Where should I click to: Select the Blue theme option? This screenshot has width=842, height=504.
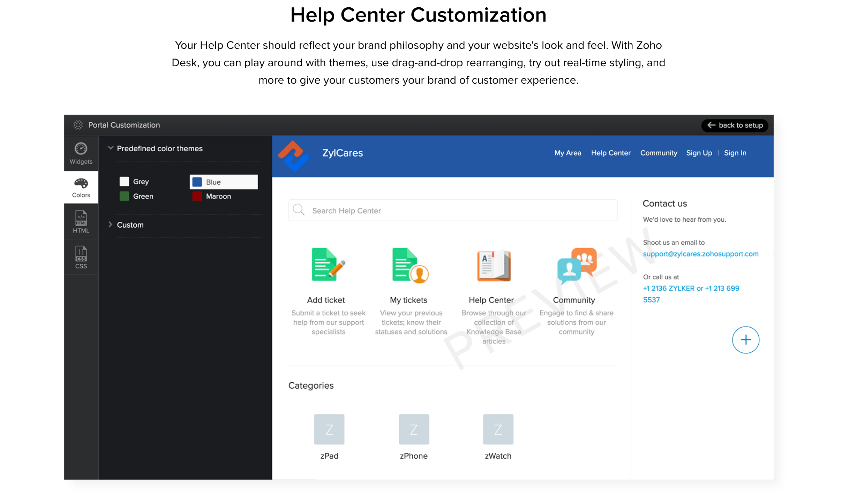pyautogui.click(x=224, y=182)
